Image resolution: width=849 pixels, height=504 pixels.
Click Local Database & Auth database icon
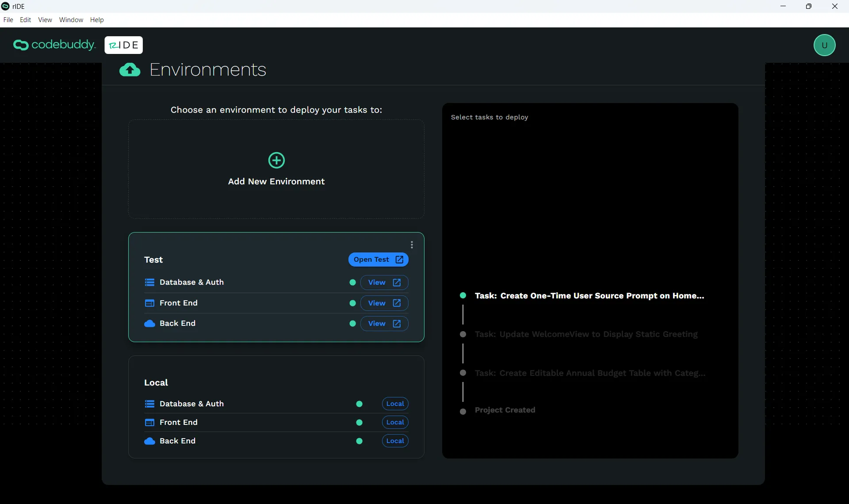pyautogui.click(x=149, y=404)
